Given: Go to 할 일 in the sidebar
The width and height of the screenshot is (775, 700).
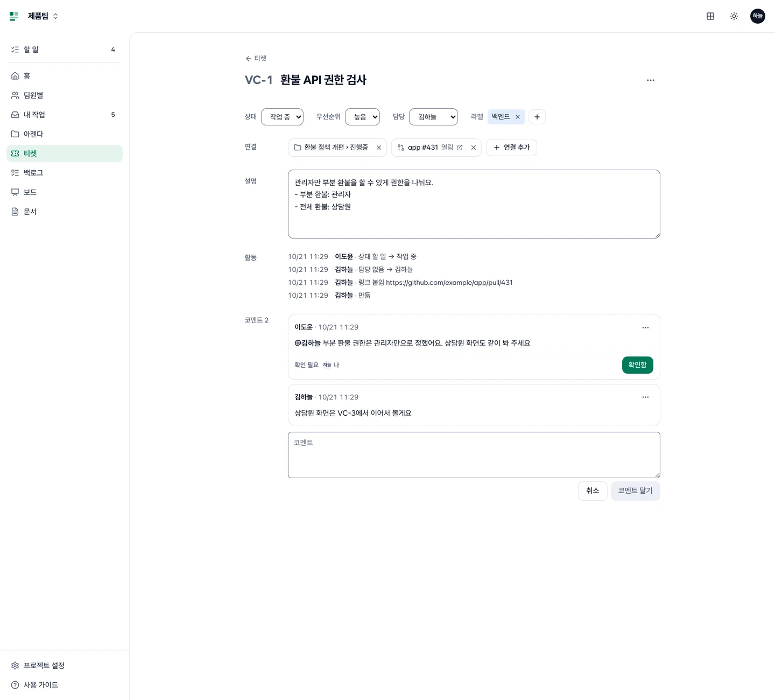Looking at the screenshot, I should (65, 50).
